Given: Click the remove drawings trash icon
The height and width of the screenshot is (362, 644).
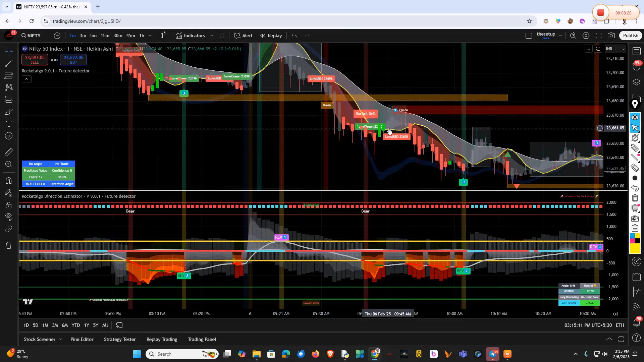Looking at the screenshot, I should click(x=9, y=245).
